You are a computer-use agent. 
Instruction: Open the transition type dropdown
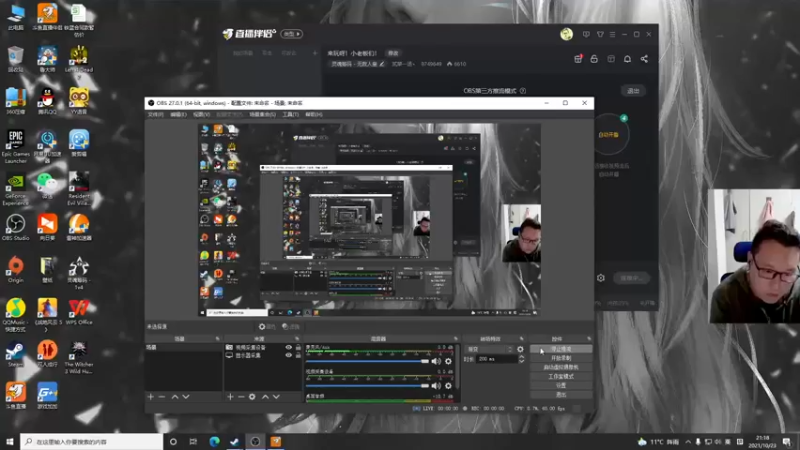[x=489, y=349]
